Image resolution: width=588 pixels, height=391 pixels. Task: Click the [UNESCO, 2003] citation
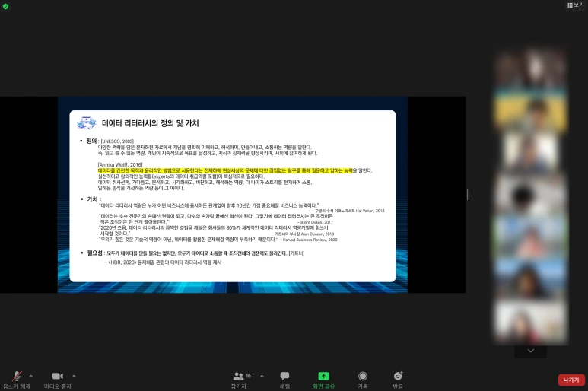tap(117, 141)
